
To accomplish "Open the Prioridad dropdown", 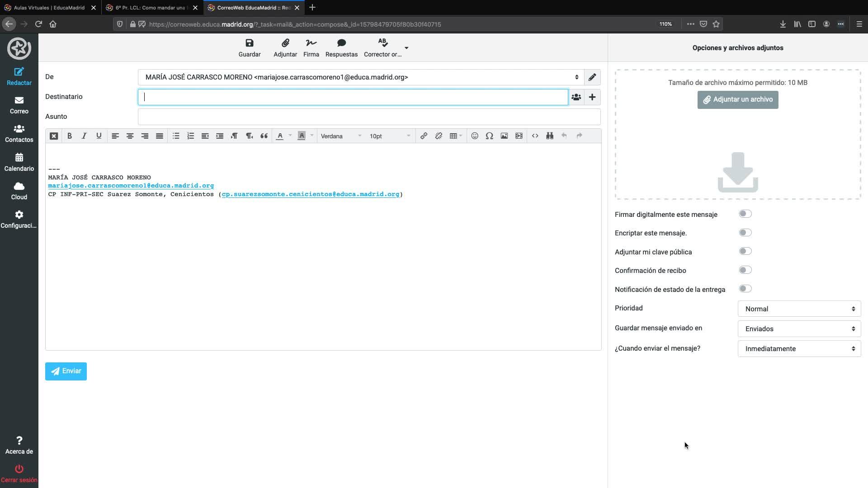I will click(799, 309).
